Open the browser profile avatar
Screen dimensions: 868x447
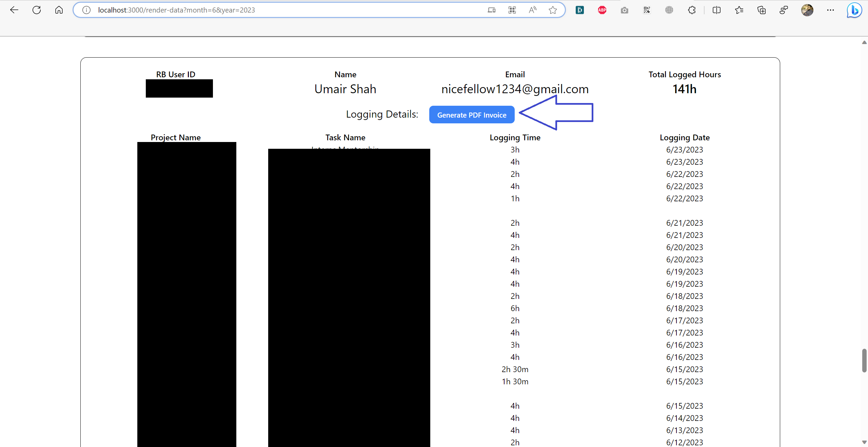(x=808, y=10)
